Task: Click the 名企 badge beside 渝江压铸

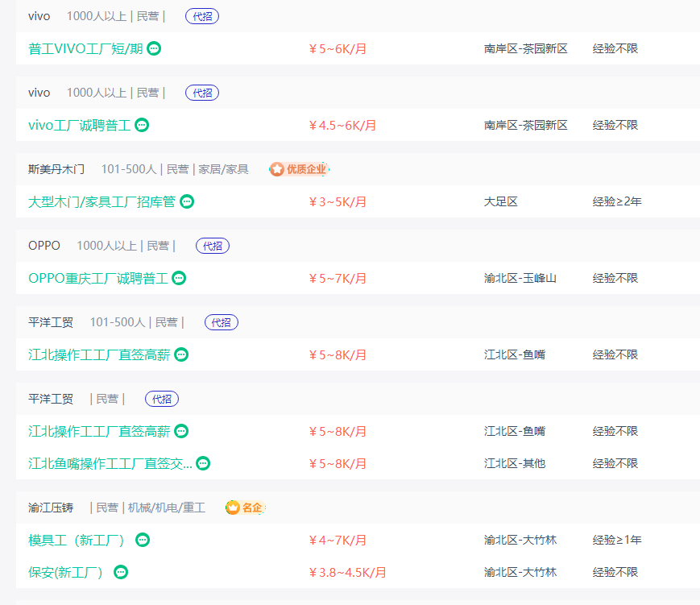Action: click(x=245, y=508)
